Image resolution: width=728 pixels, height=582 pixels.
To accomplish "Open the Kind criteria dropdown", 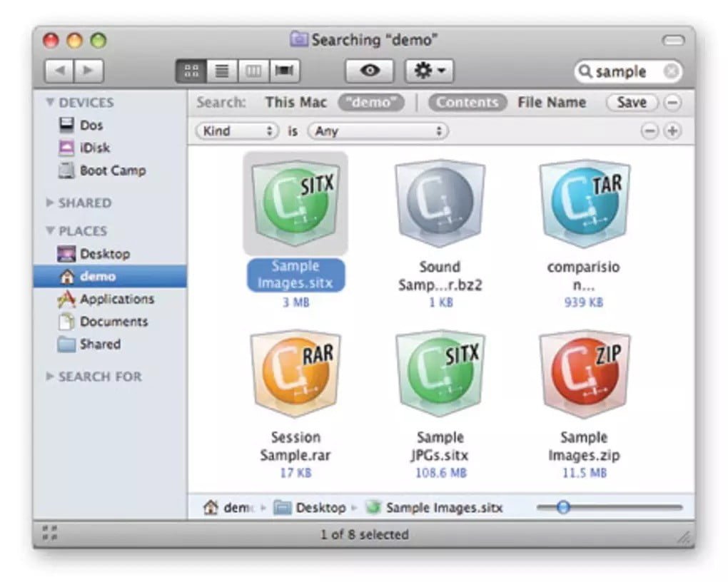I will point(237,131).
